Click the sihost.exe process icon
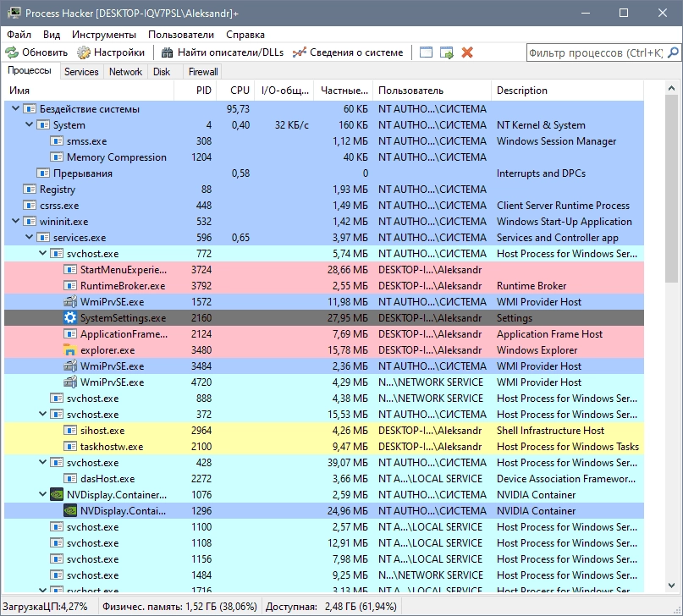683x616 pixels. click(x=70, y=431)
